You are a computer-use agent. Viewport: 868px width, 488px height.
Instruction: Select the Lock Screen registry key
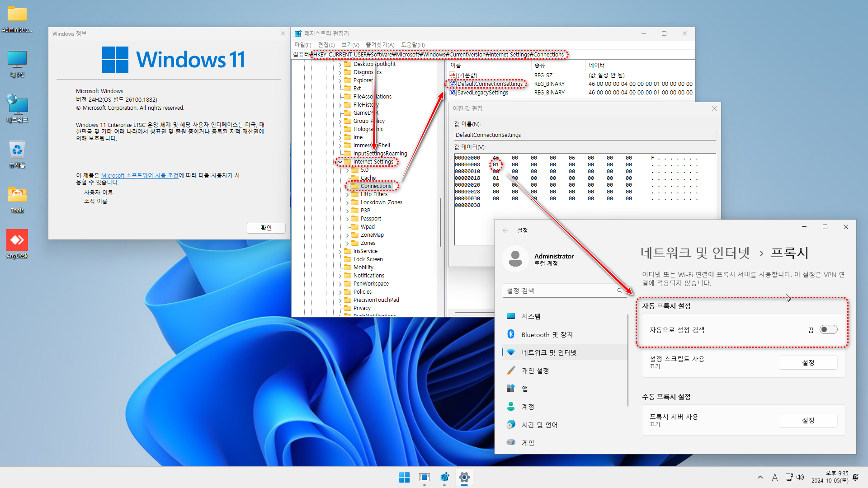tap(368, 259)
